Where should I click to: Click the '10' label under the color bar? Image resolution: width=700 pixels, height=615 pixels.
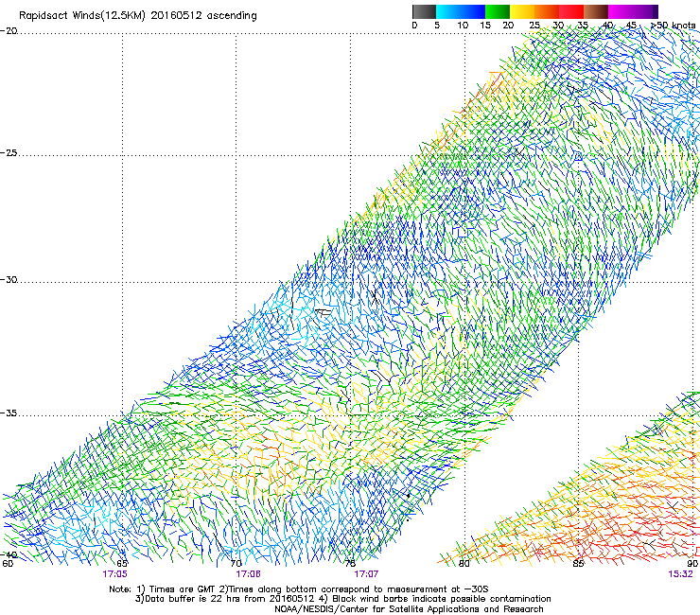463,26
